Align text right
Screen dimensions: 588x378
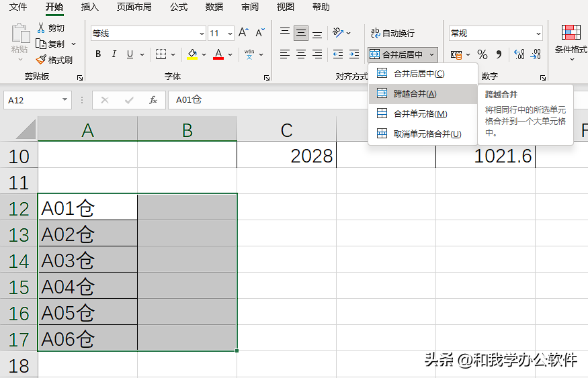tap(317, 54)
